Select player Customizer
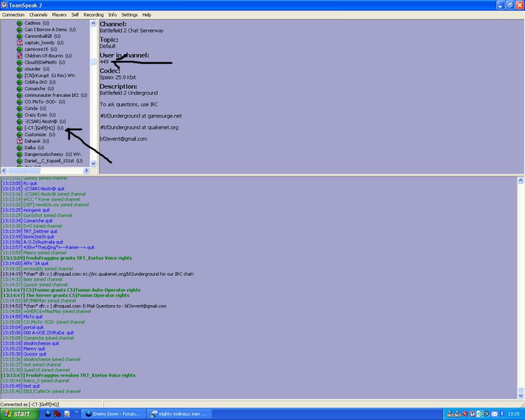This screenshot has height=420, width=525. pyautogui.click(x=39, y=135)
